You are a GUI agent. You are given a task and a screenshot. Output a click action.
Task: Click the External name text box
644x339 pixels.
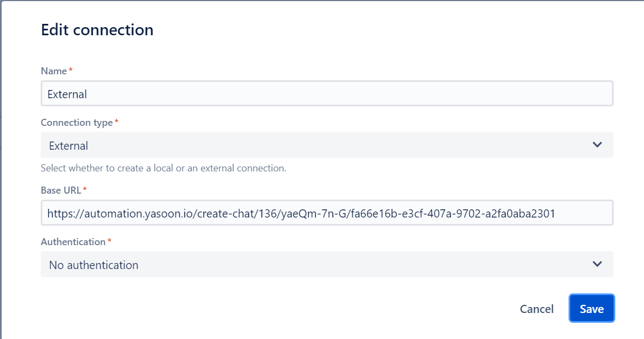[326, 93]
